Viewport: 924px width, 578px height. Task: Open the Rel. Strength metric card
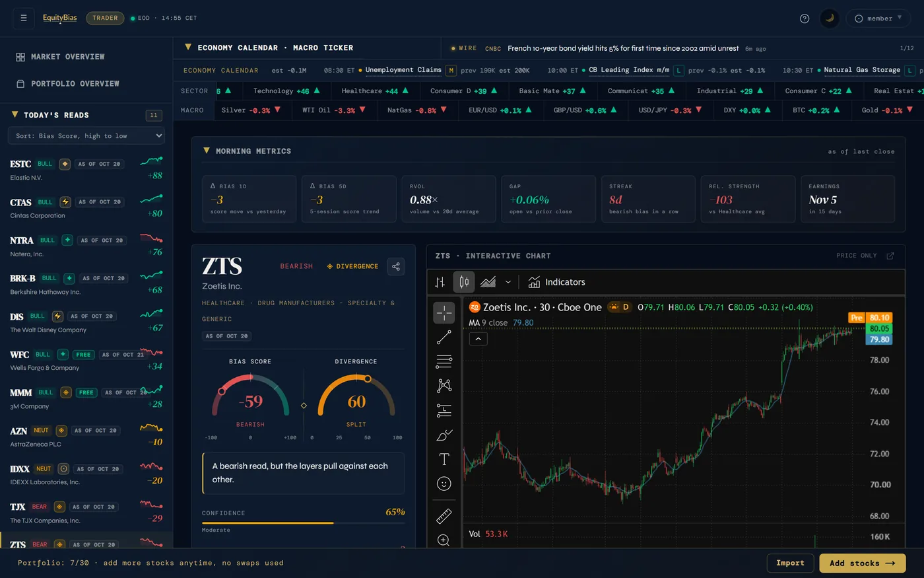click(x=747, y=199)
